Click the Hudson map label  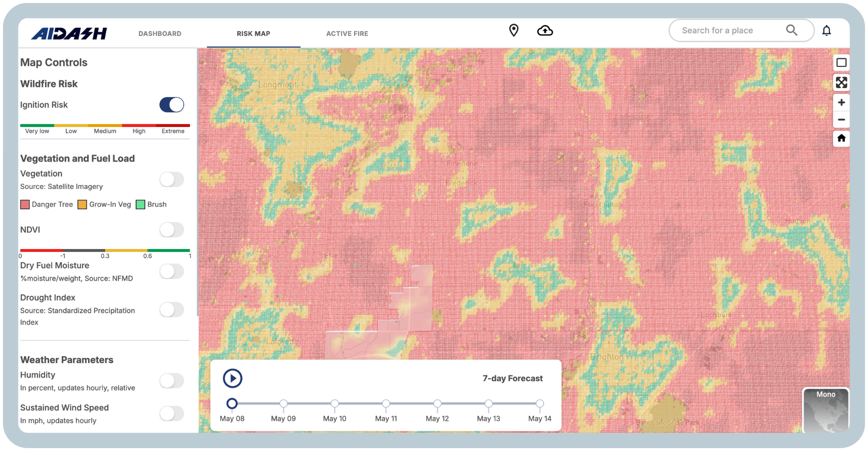click(797, 221)
